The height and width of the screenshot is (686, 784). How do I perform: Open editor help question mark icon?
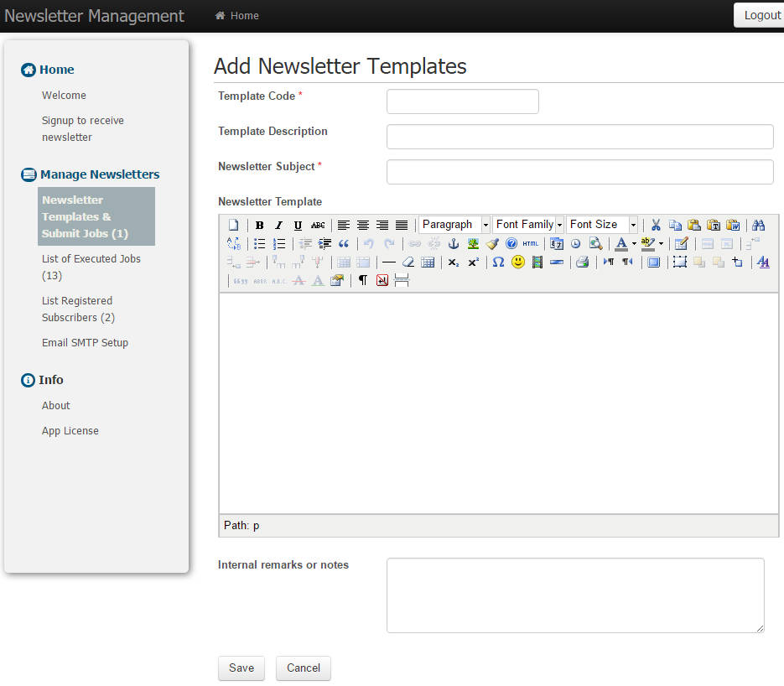tap(511, 243)
